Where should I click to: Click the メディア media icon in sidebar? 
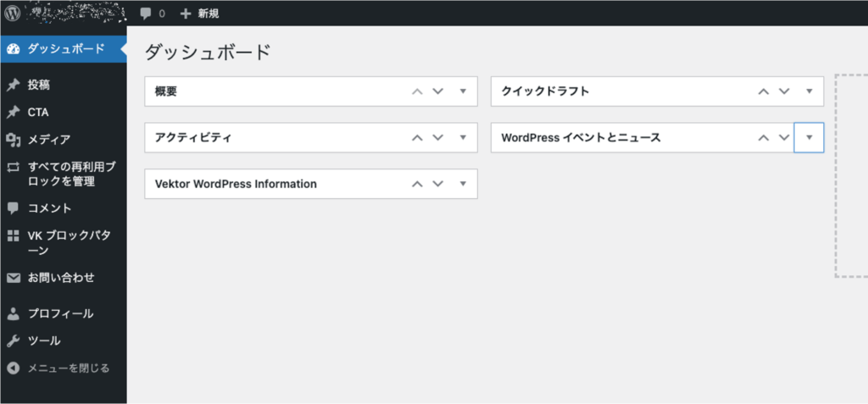click(x=14, y=140)
